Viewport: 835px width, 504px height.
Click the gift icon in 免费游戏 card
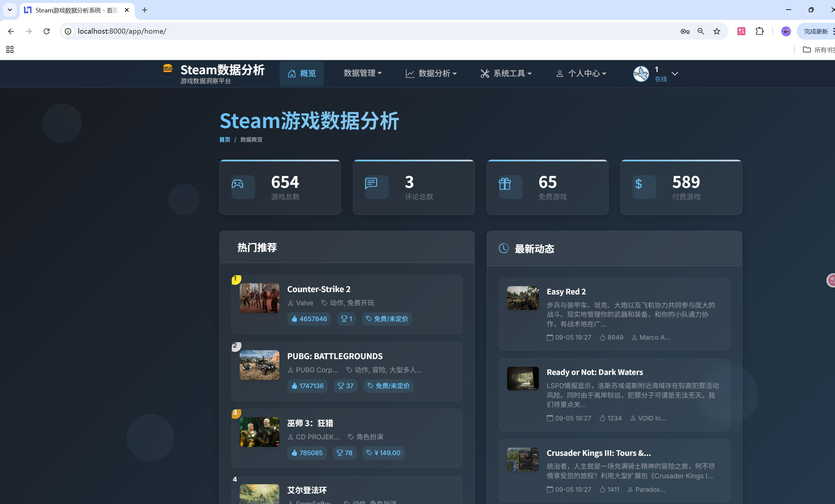pyautogui.click(x=504, y=184)
